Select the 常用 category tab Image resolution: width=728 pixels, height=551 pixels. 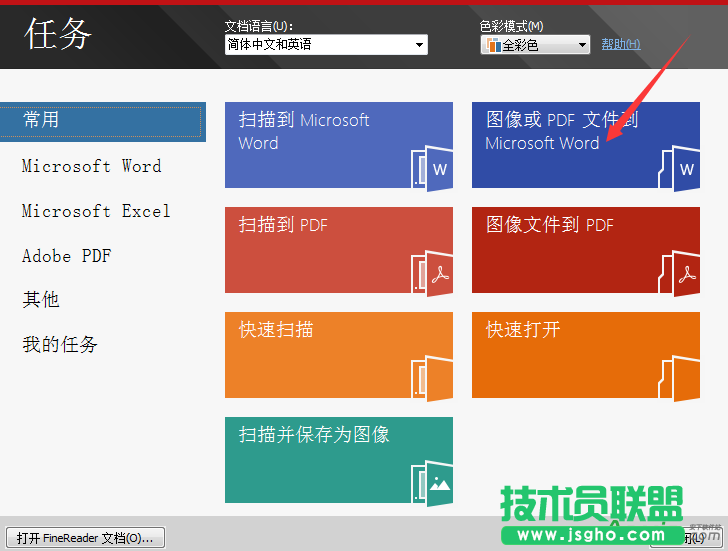coord(101,122)
